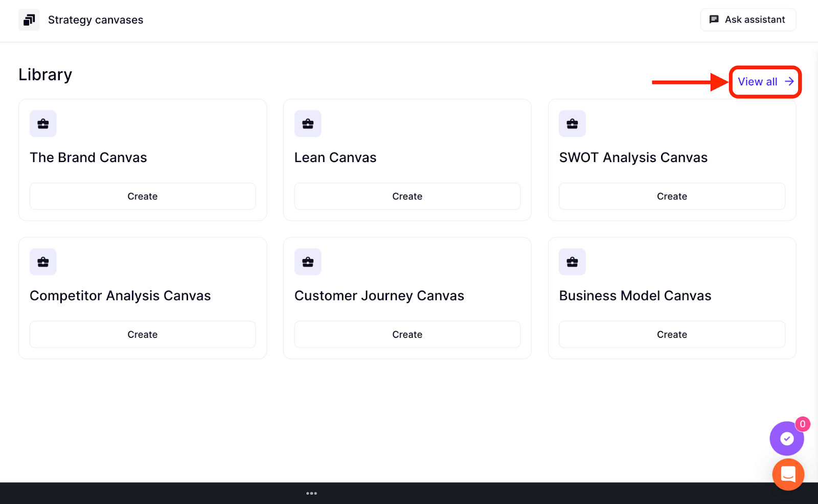The image size is (818, 504).
Task: Create a Customer Journey Canvas
Action: [407, 334]
